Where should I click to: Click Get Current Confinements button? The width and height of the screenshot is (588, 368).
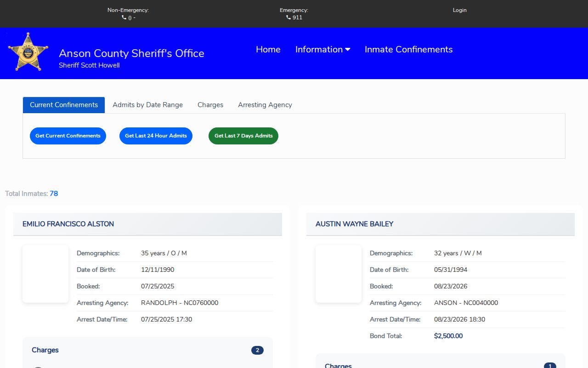tap(68, 136)
